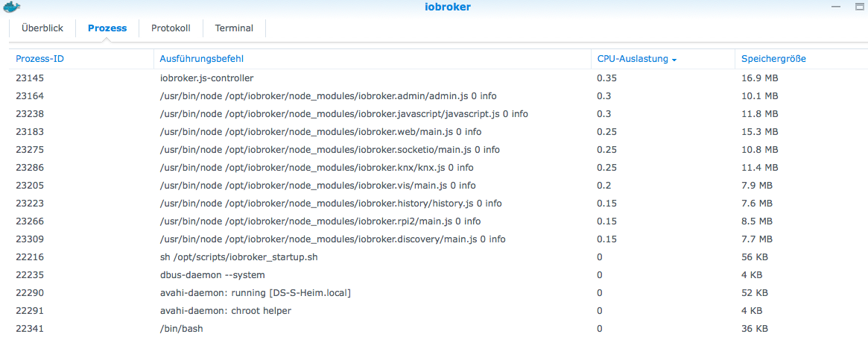
Task: Select the dbus-daemon --system process
Action: pos(212,275)
